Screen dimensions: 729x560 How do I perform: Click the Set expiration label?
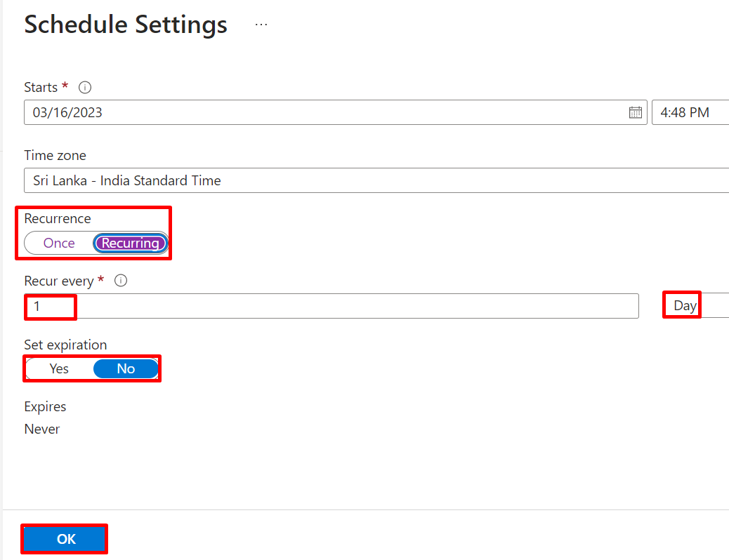click(65, 345)
